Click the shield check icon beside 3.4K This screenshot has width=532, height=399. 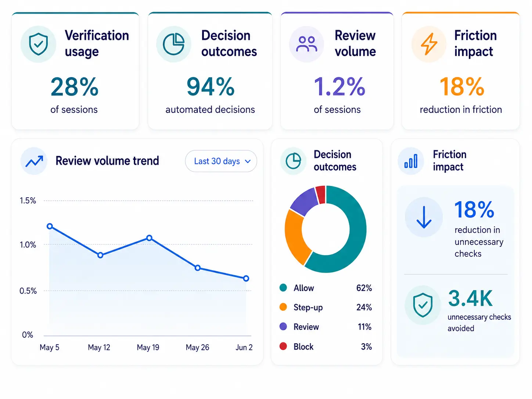point(423,305)
